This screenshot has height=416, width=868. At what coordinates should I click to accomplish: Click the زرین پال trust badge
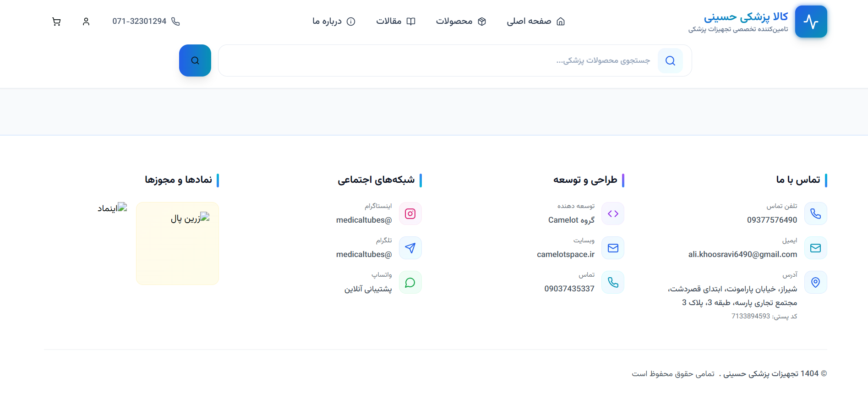pos(178,243)
